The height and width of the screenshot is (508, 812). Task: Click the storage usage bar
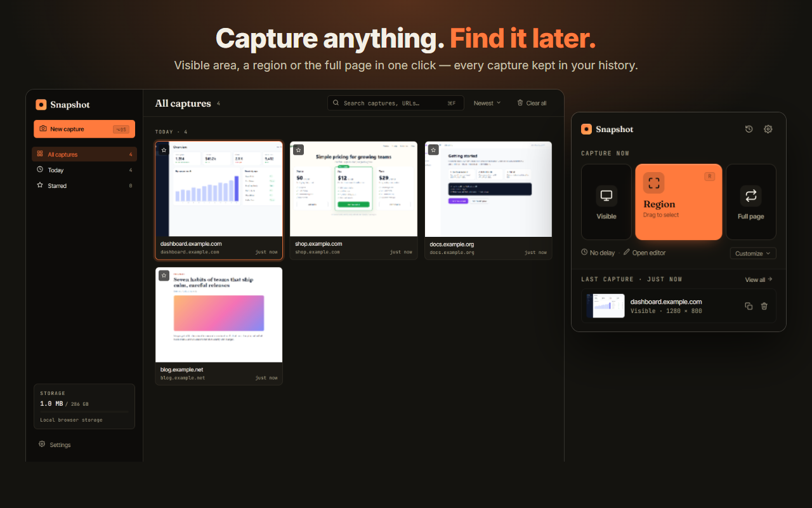click(x=84, y=412)
